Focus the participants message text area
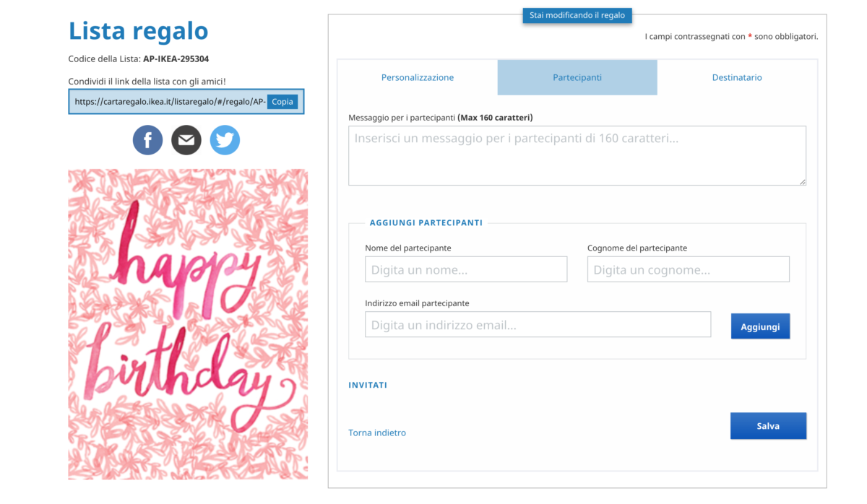 click(x=577, y=155)
